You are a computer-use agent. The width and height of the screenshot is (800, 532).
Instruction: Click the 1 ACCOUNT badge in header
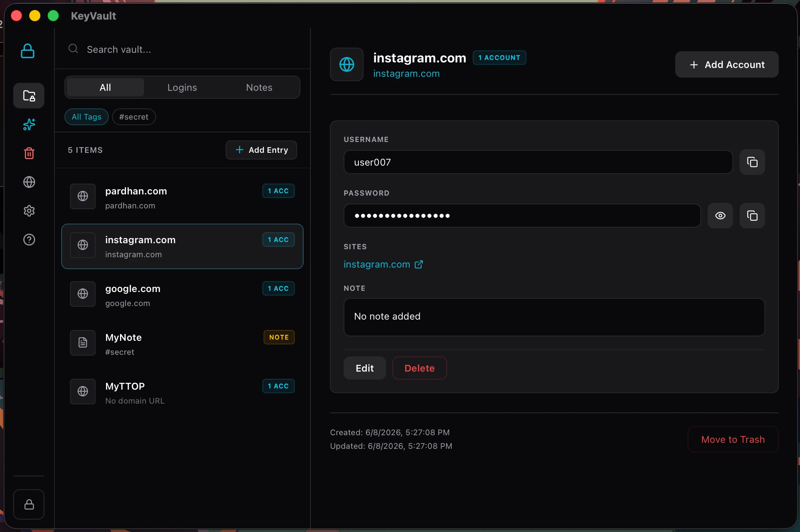tap(499, 58)
